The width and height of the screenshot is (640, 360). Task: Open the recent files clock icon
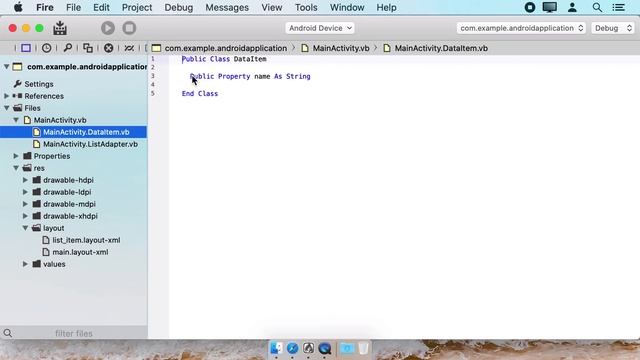pyautogui.click(x=47, y=48)
